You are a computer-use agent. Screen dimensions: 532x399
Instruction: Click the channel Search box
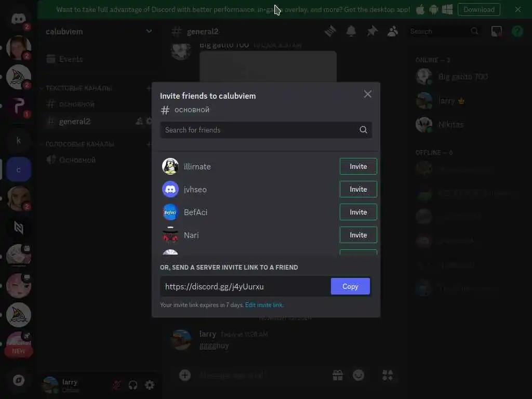coord(445,31)
